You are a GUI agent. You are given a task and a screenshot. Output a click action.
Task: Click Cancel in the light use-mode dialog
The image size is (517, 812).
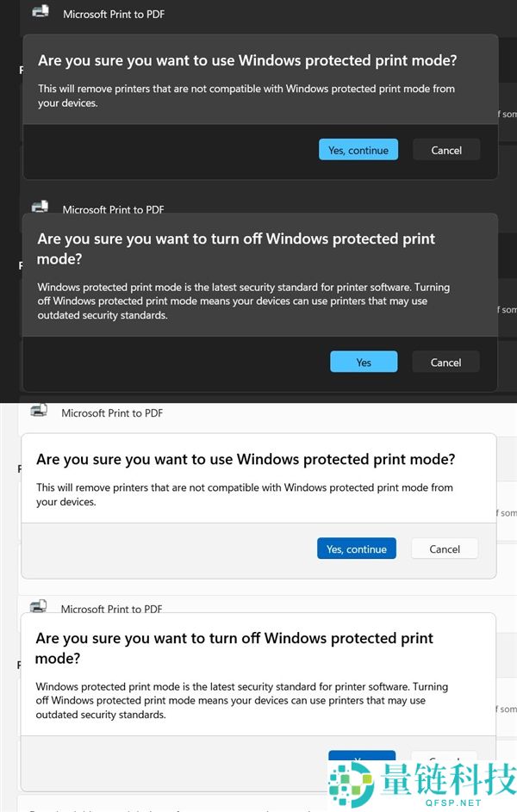coord(444,549)
